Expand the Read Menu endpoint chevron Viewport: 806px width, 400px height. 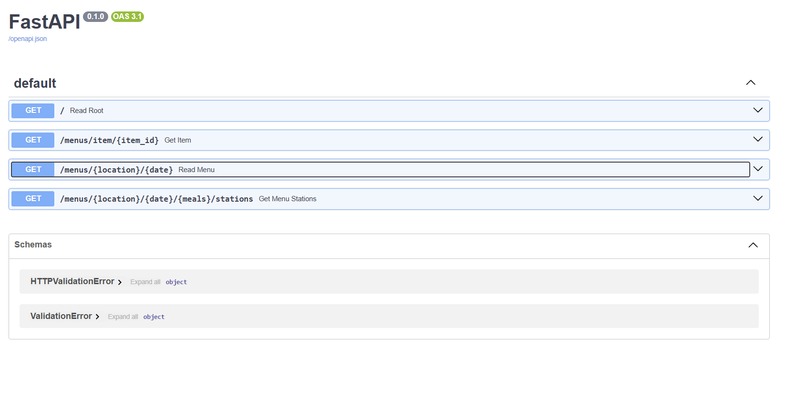click(758, 169)
